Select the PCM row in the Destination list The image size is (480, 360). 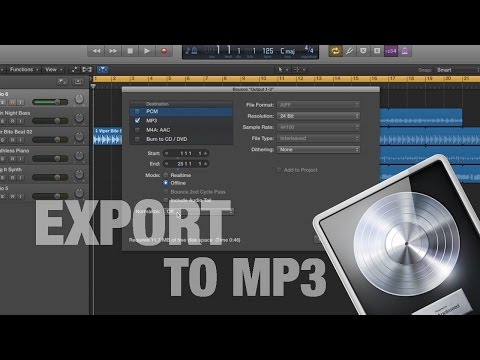(181, 111)
